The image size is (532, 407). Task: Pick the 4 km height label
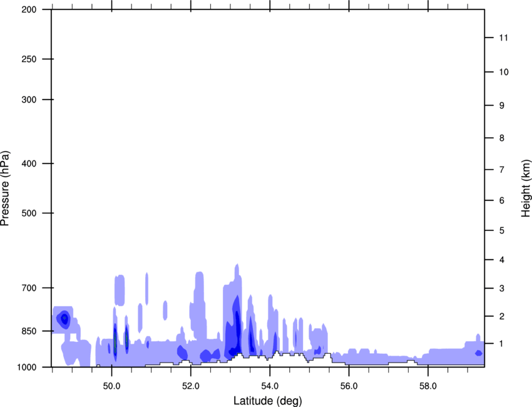click(502, 260)
